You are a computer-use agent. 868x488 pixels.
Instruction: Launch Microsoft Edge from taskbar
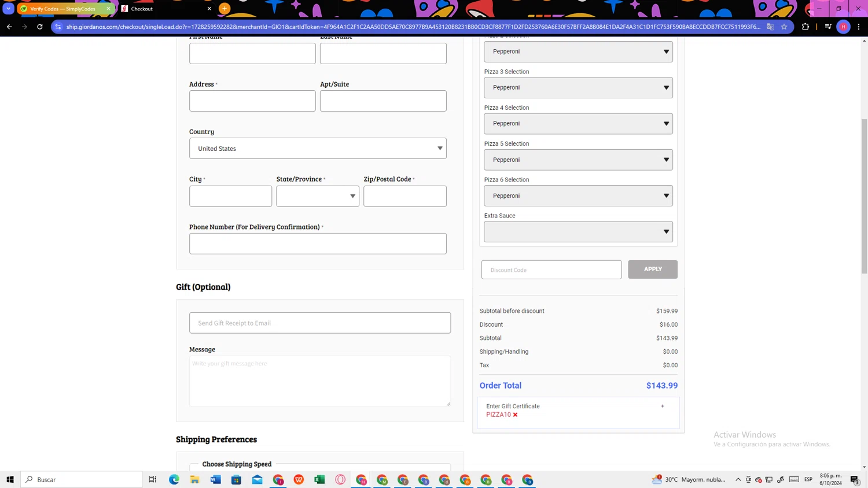174,479
